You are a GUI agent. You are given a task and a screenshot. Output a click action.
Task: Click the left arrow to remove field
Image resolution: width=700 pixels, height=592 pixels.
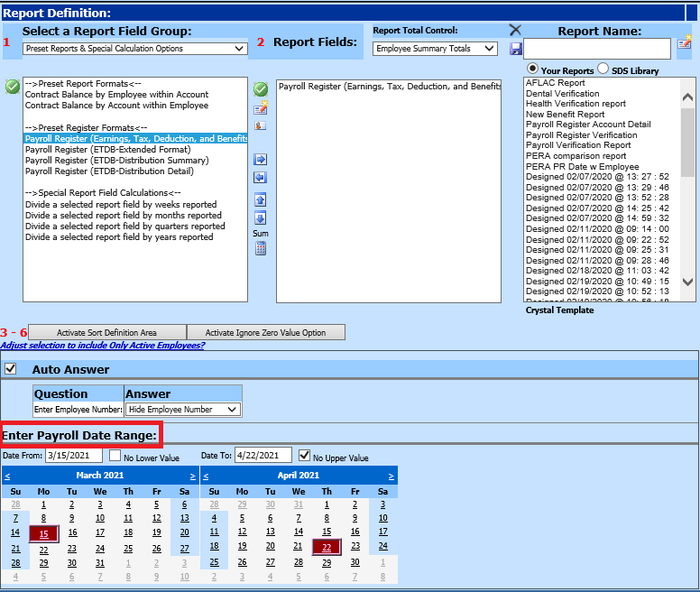260,177
